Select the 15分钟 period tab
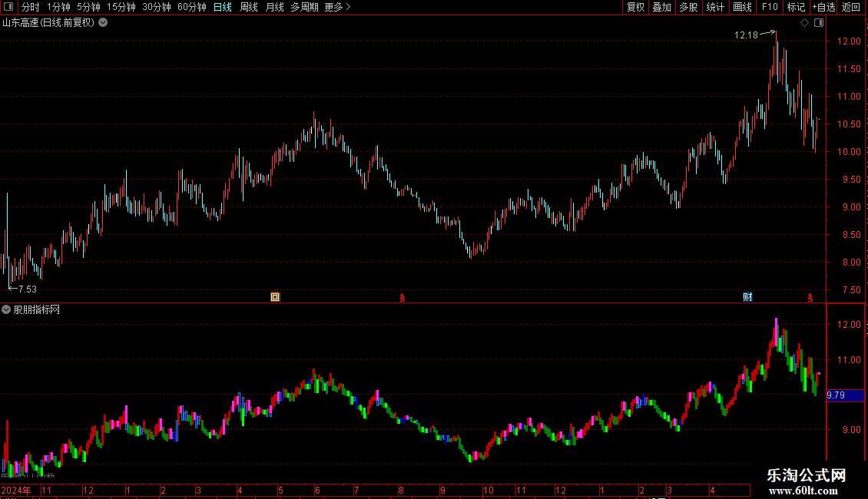Screen dimensions: 868x499 [x=121, y=7]
